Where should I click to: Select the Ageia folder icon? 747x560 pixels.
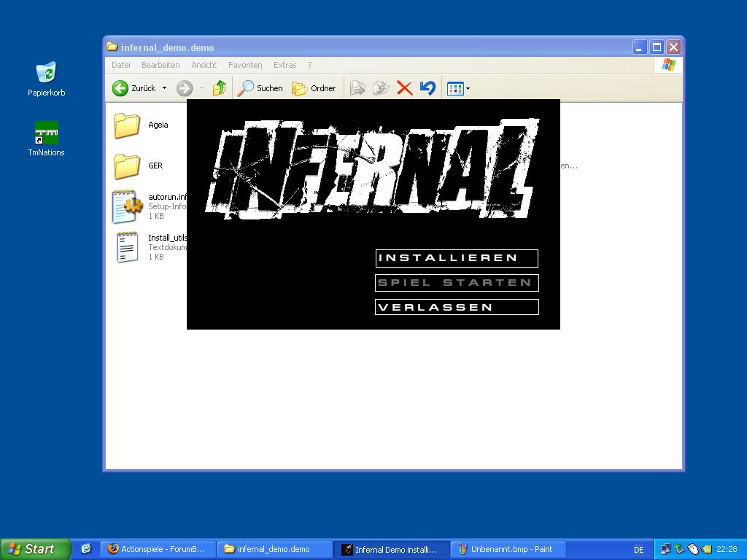click(127, 125)
